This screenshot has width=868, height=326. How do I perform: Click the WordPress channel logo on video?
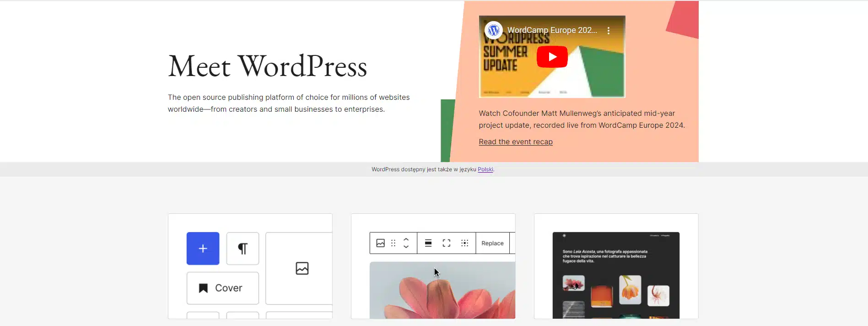[x=493, y=30]
